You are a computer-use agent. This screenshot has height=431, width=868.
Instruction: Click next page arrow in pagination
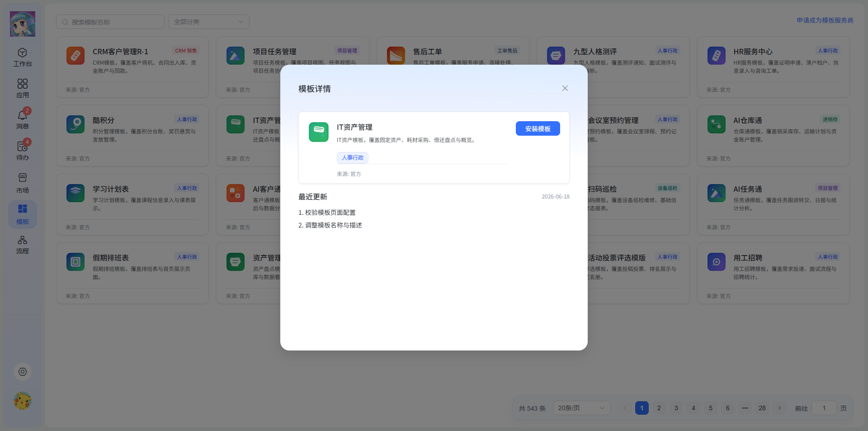click(779, 408)
